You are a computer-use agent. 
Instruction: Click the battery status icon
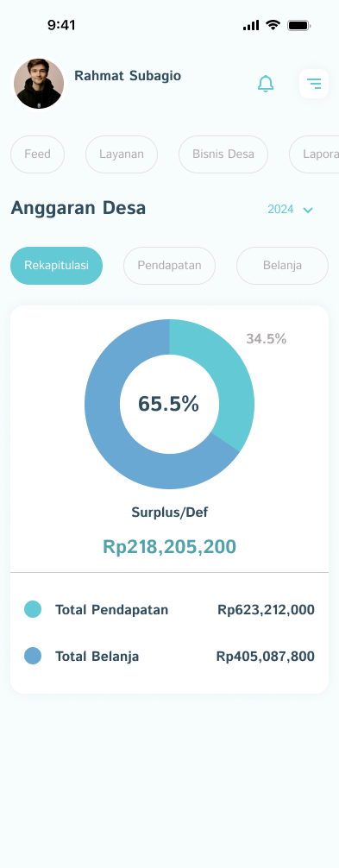[x=299, y=25]
